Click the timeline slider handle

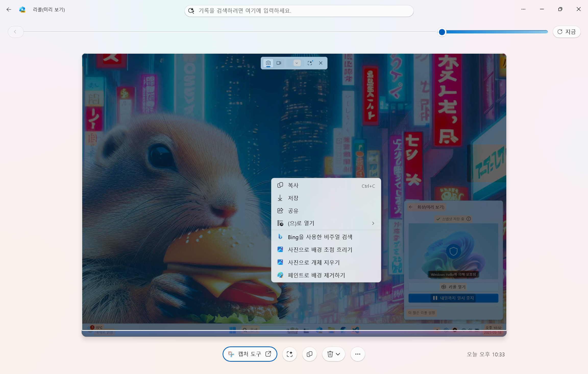[442, 32]
